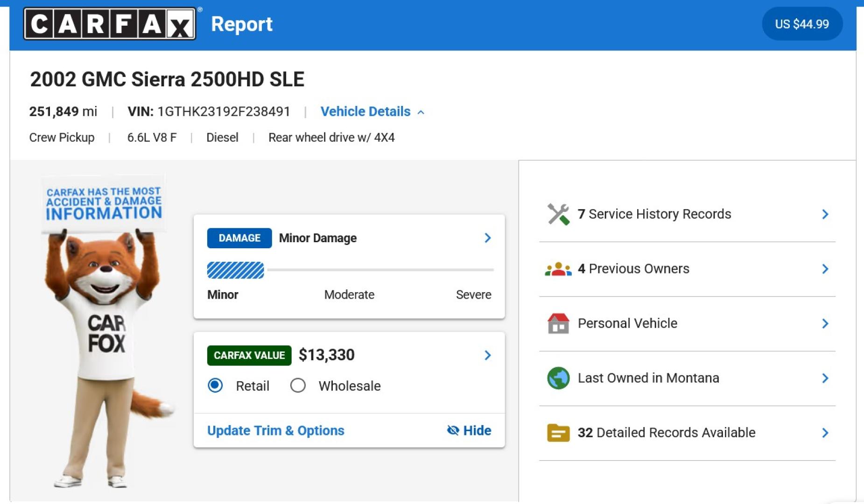The image size is (864, 504).
Task: Click Update Trim & Options link
Action: 276,430
